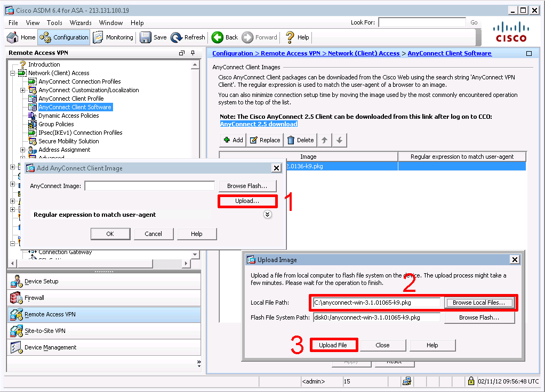Click the tree horizontal scrollbar right arrow
The image size is (545, 392).
coord(186,264)
